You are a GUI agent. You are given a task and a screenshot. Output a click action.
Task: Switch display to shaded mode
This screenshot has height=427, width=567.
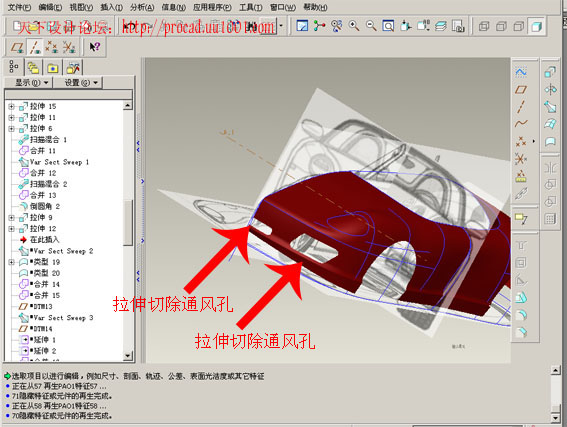[536, 26]
